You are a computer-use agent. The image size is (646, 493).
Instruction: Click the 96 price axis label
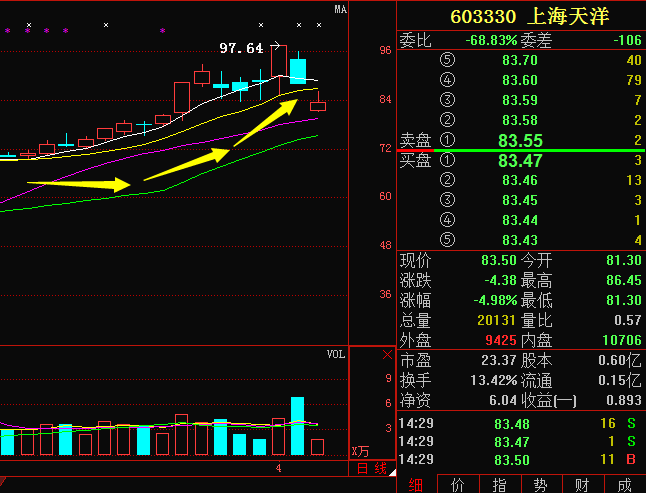tap(385, 50)
